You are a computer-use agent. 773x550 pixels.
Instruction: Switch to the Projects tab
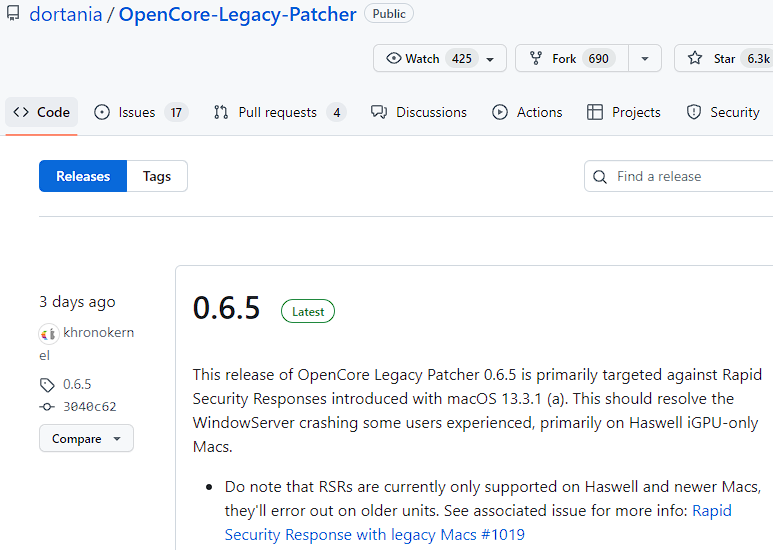[624, 112]
